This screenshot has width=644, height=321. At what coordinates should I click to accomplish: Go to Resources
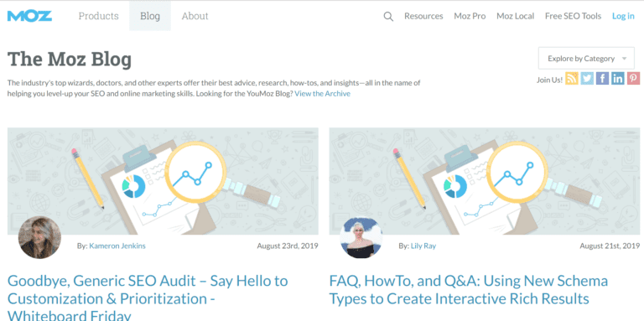pyautogui.click(x=423, y=16)
